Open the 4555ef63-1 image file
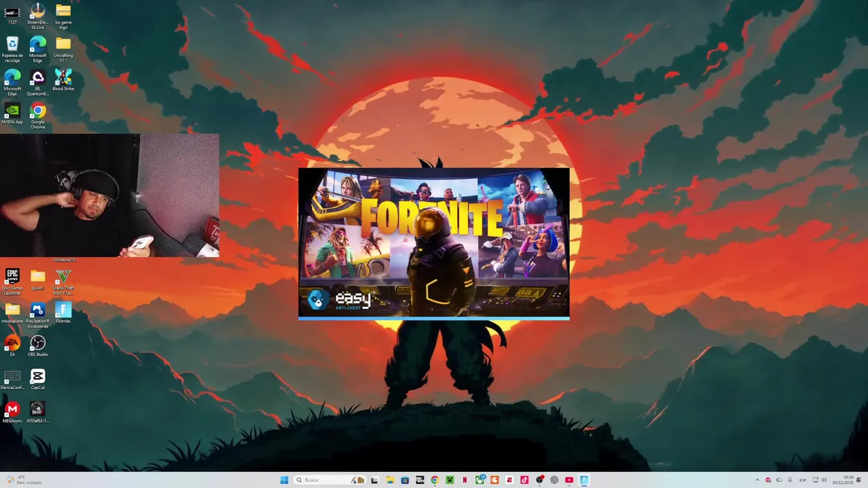The height and width of the screenshot is (488, 868). (x=37, y=412)
